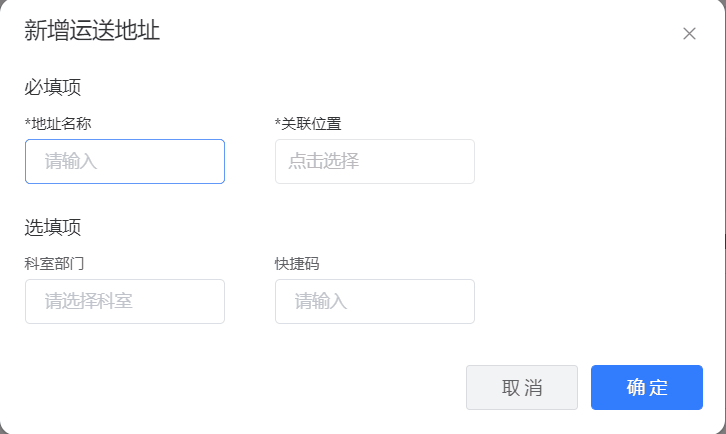Image resolution: width=726 pixels, height=434 pixels.
Task: Confirm with the 确定 button
Action: (646, 387)
